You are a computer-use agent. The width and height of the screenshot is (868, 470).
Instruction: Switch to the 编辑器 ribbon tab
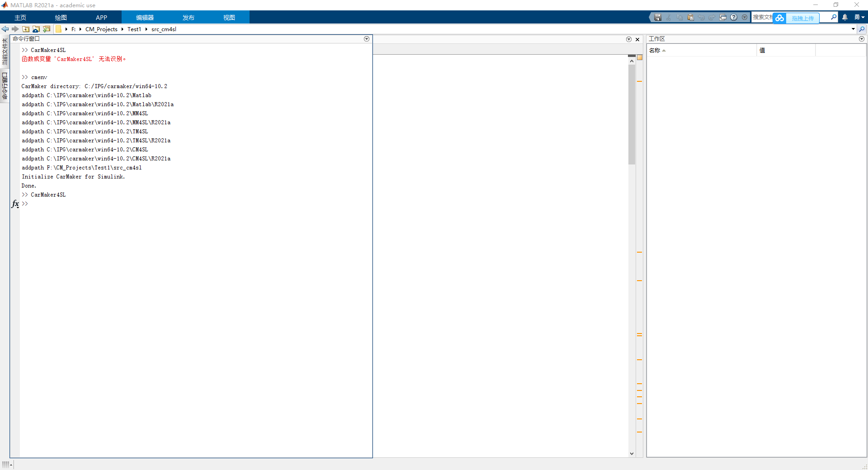click(x=145, y=18)
